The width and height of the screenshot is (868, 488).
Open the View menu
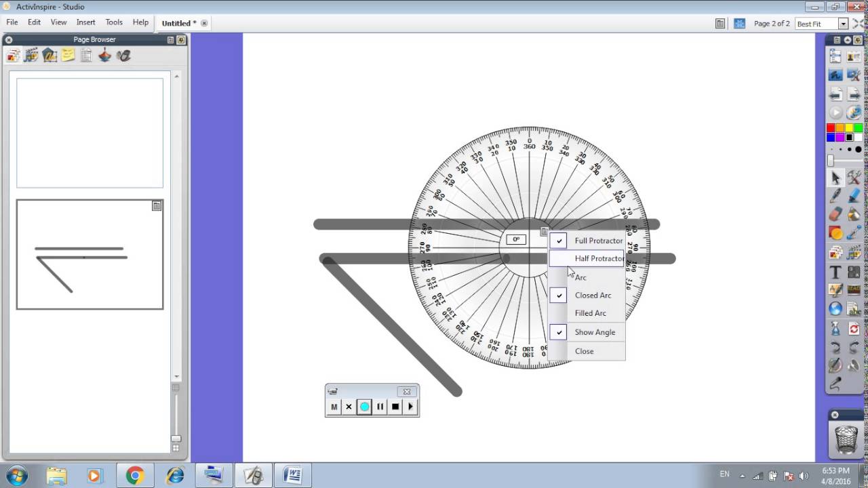[x=58, y=22]
